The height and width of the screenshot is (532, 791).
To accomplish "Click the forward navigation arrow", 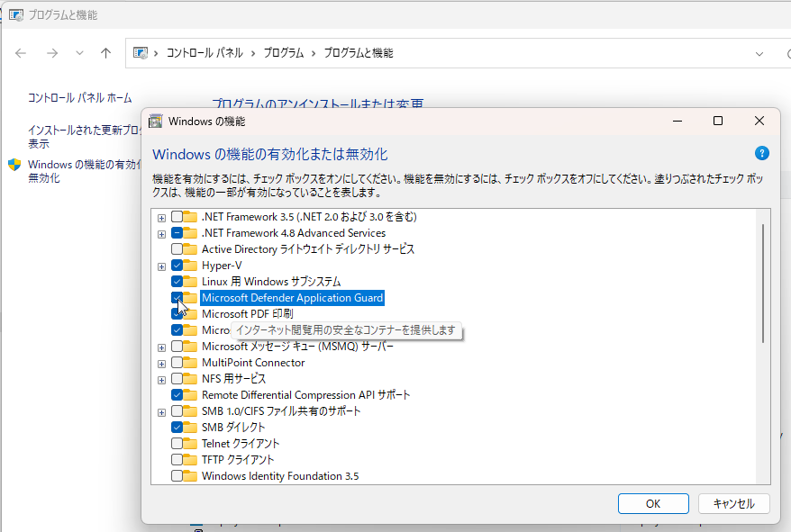I will [50, 53].
